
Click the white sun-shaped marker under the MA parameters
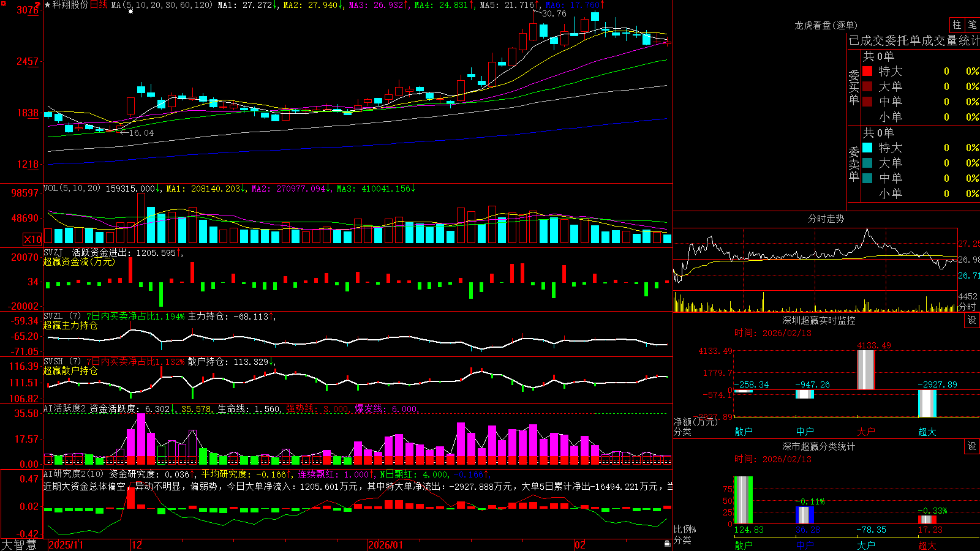pos(130,12)
